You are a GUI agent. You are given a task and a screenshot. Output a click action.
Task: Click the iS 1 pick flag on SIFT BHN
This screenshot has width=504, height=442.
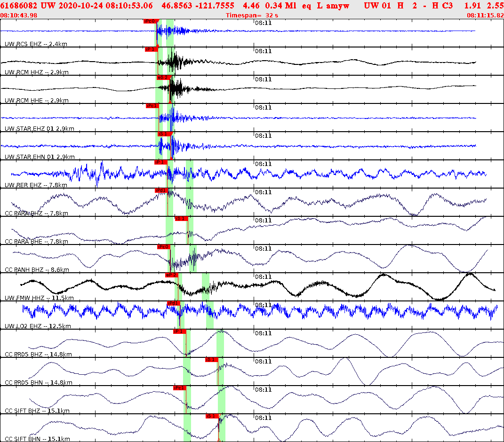[211, 416]
